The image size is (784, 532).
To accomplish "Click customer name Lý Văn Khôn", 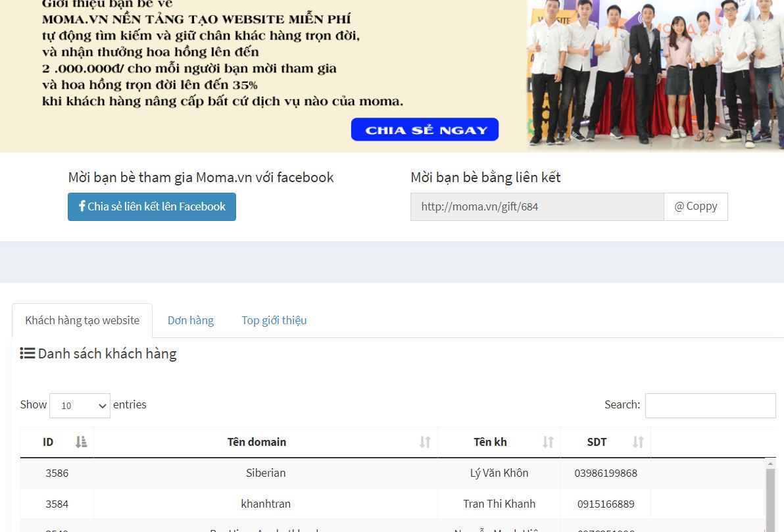I will [x=499, y=473].
